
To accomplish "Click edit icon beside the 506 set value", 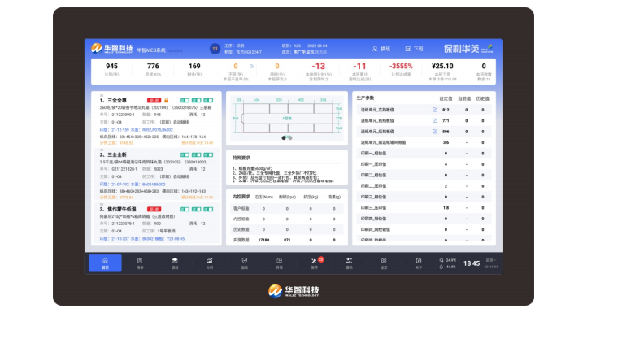I will coord(434,131).
